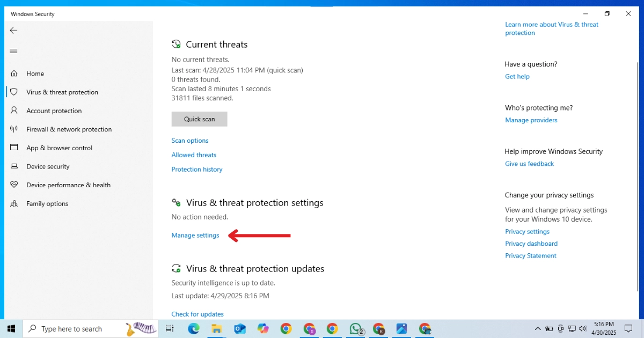Screen dimensions: 644x338
Task: Go to Firewall & network protection
Action: [69, 129]
